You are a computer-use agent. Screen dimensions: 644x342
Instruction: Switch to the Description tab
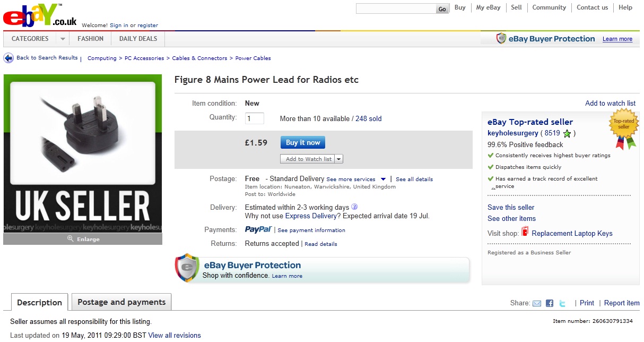click(40, 302)
